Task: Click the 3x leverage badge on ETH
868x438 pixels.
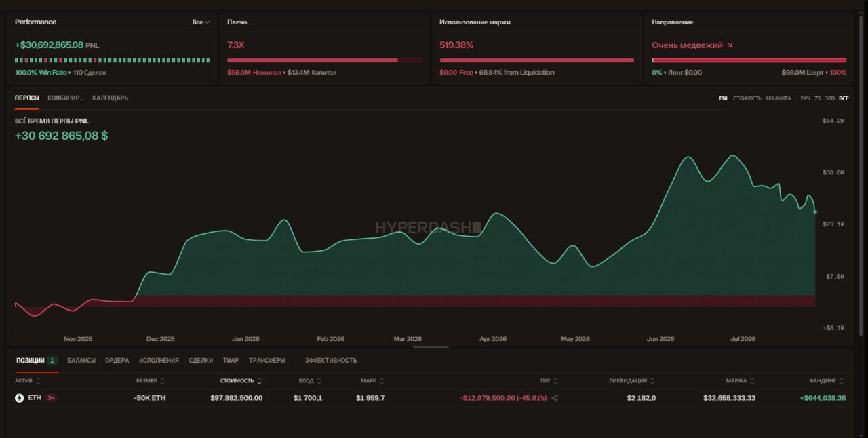Action: click(x=51, y=398)
